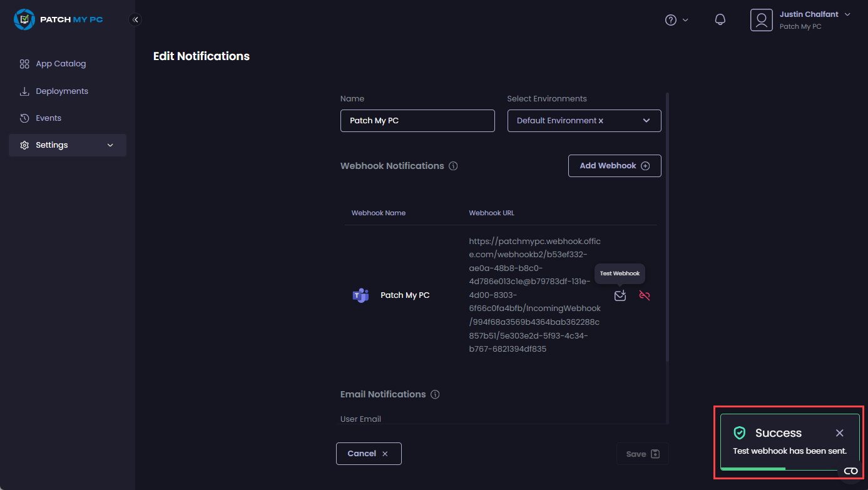Open App Catalog in the sidebar
This screenshot has width=868, height=490.
[x=60, y=64]
